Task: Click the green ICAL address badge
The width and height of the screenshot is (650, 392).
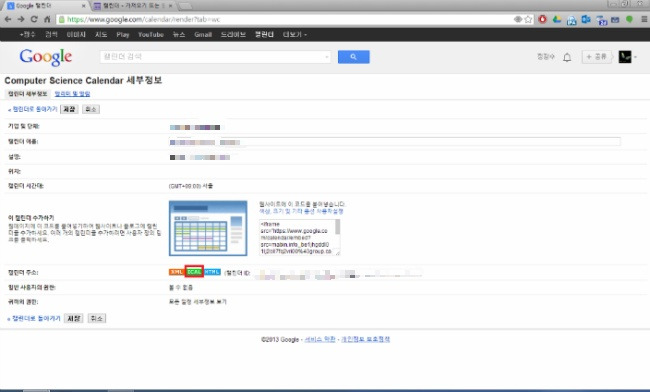Action: (x=194, y=272)
